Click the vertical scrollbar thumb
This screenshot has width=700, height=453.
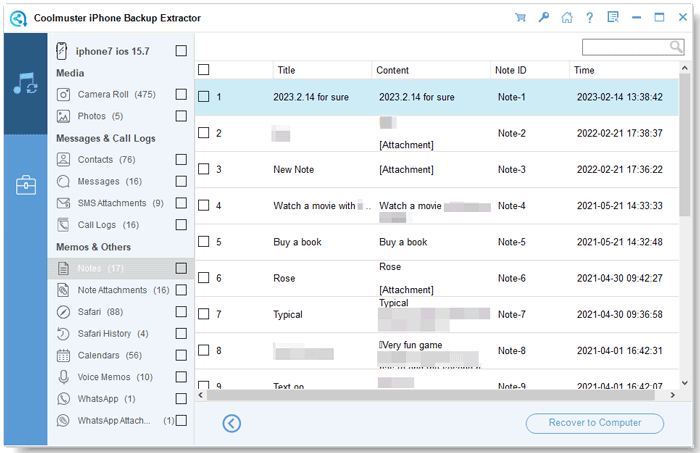(x=685, y=145)
